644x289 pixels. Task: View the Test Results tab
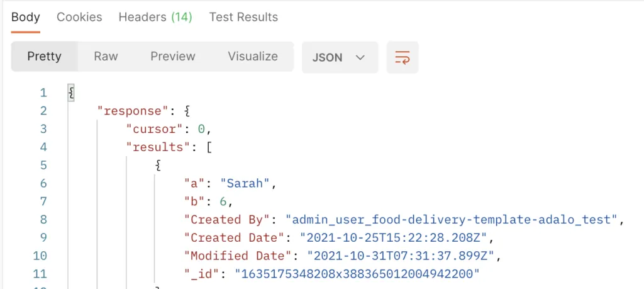pos(243,17)
